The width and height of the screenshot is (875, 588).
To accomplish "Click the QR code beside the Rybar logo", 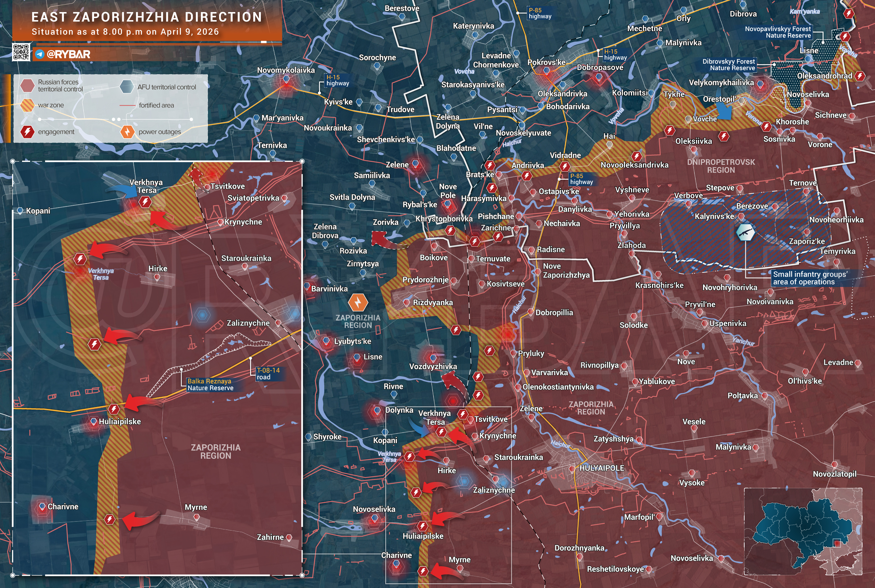I will coord(21,52).
